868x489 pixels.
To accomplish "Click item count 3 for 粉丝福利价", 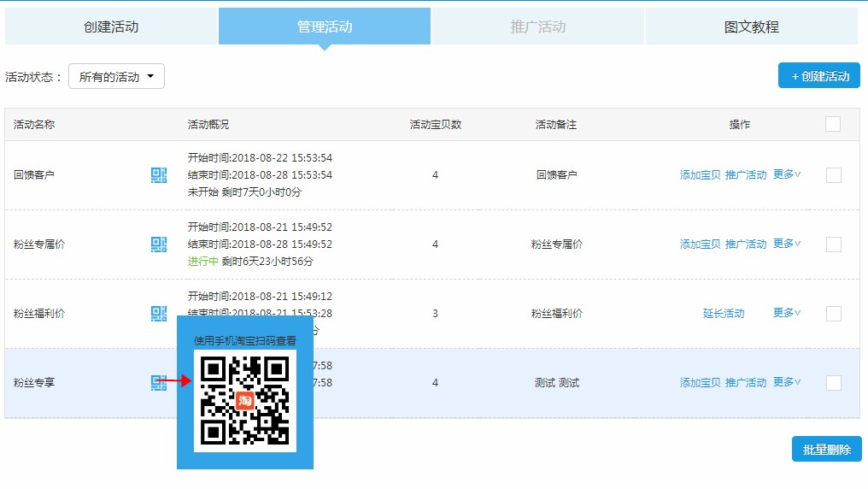I will (435, 314).
